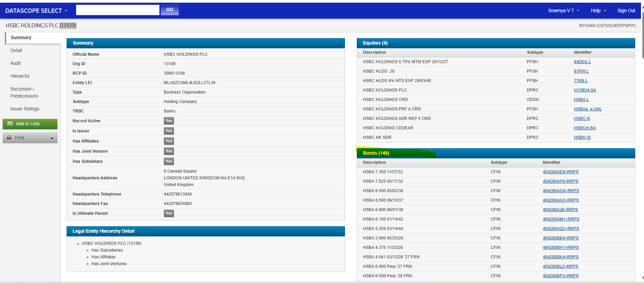644x283 pixels.
Task: Open equity identifier HSBC.N
Action: click(x=581, y=119)
